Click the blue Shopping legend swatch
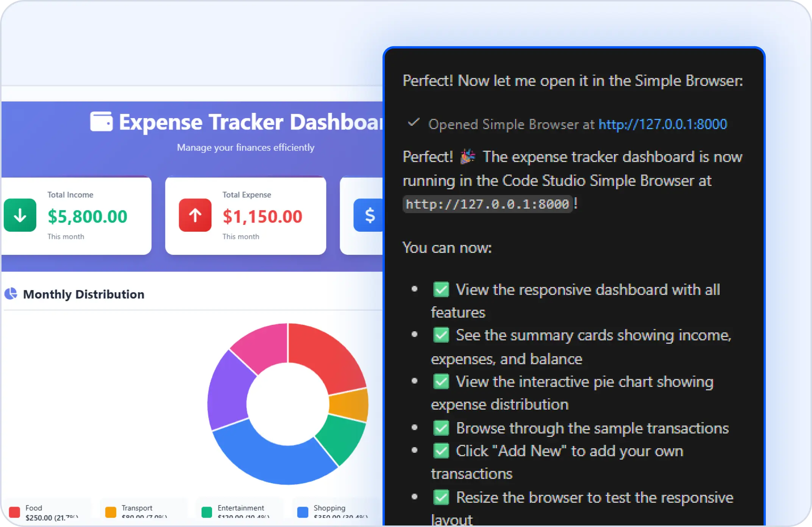 point(303,512)
